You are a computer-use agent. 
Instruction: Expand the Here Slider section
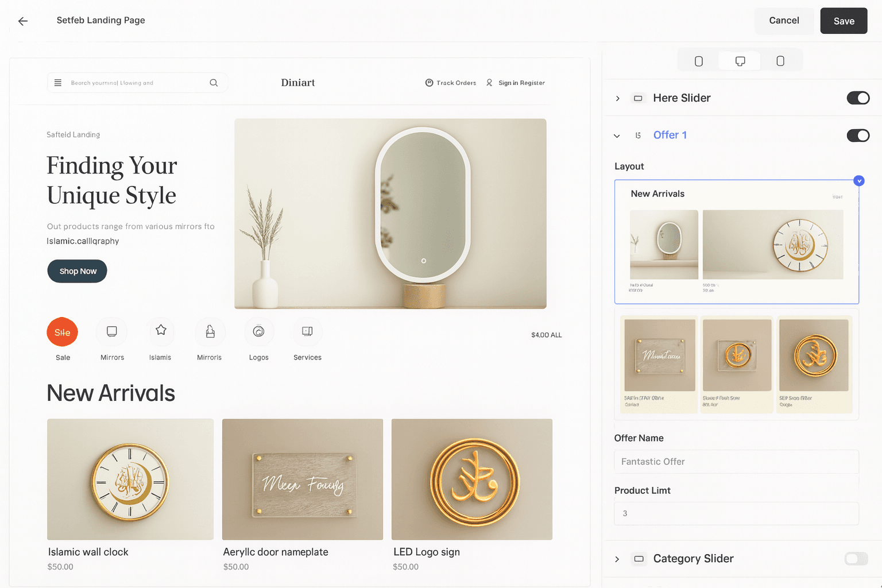tap(618, 99)
